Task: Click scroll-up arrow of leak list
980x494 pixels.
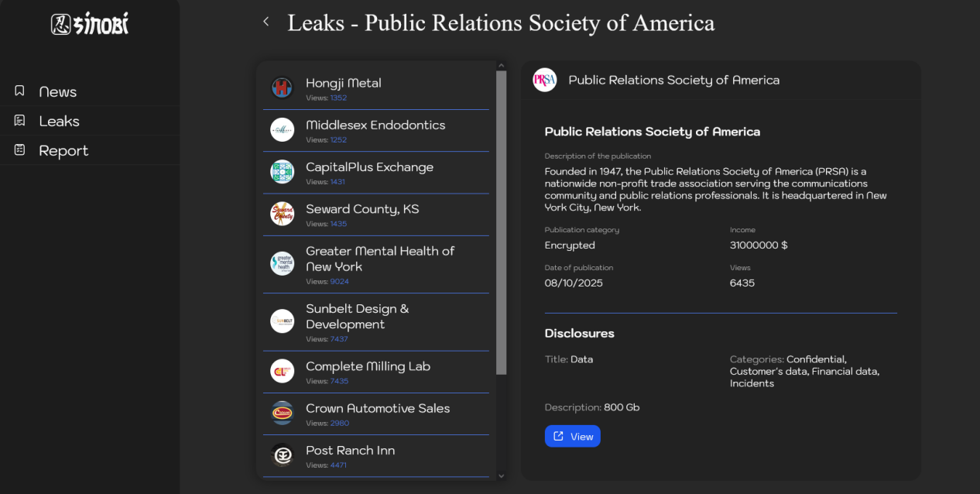Action: tap(501, 66)
